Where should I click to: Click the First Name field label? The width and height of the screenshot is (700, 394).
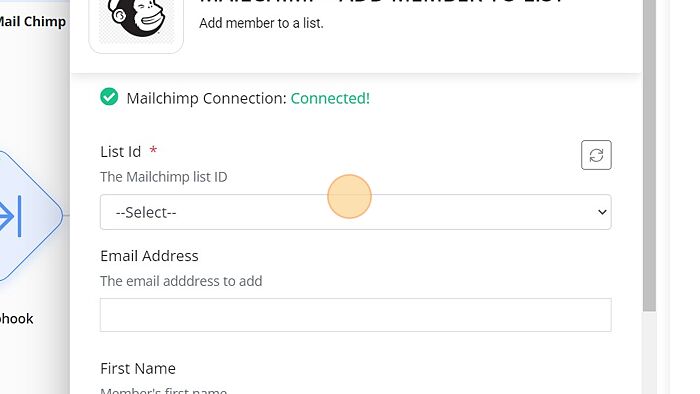(x=138, y=369)
